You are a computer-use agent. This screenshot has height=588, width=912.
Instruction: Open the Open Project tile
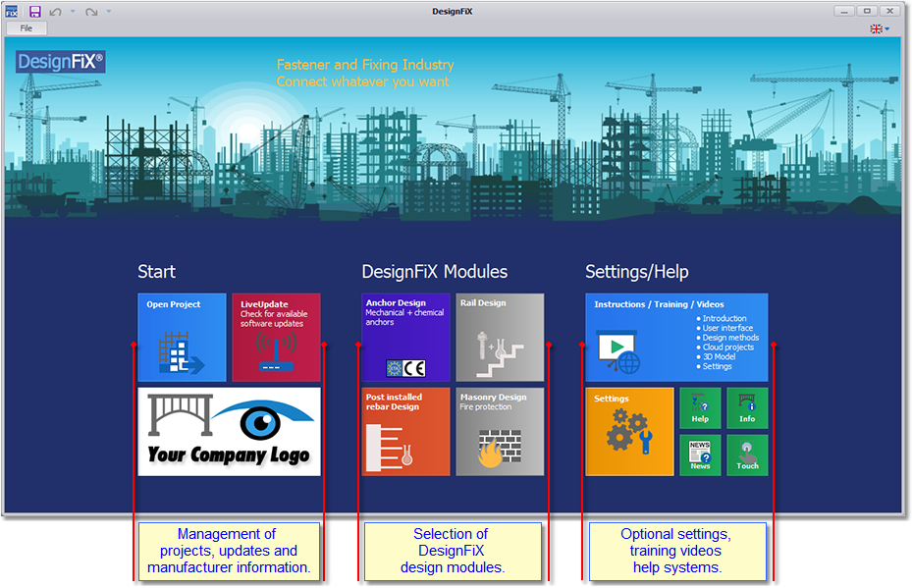coord(182,338)
